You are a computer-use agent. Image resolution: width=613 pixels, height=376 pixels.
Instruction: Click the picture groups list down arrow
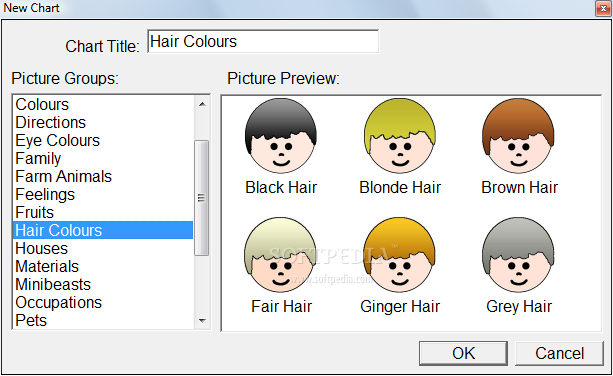pyautogui.click(x=202, y=320)
